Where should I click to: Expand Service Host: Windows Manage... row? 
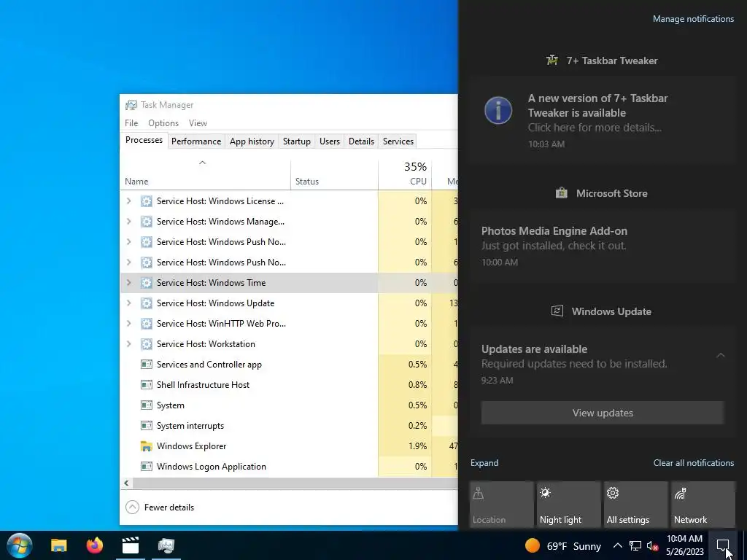(128, 222)
